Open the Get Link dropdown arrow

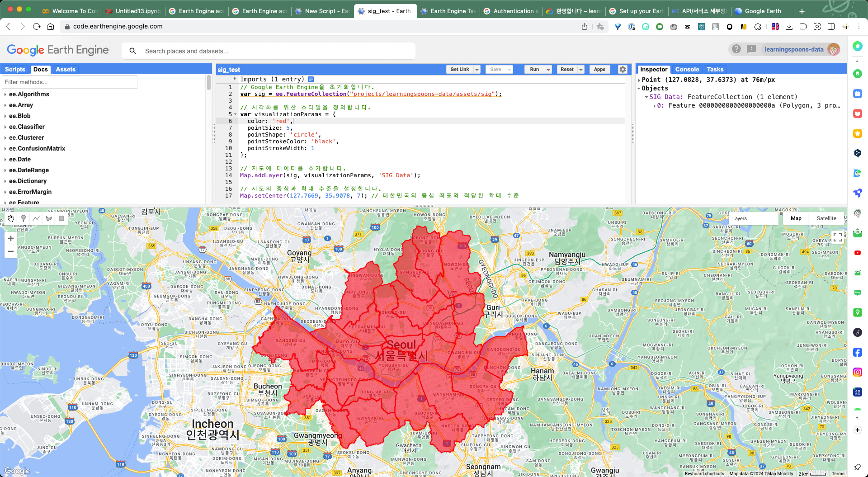click(x=477, y=70)
